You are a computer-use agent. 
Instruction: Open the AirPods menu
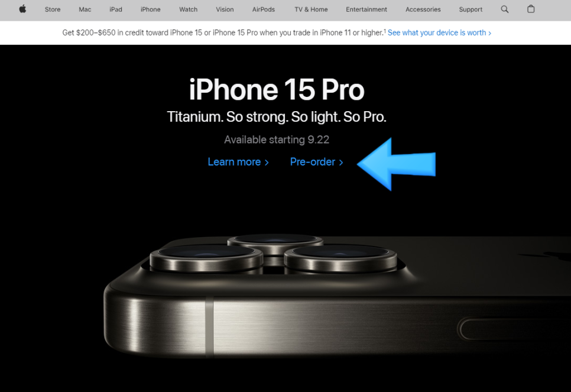click(263, 9)
